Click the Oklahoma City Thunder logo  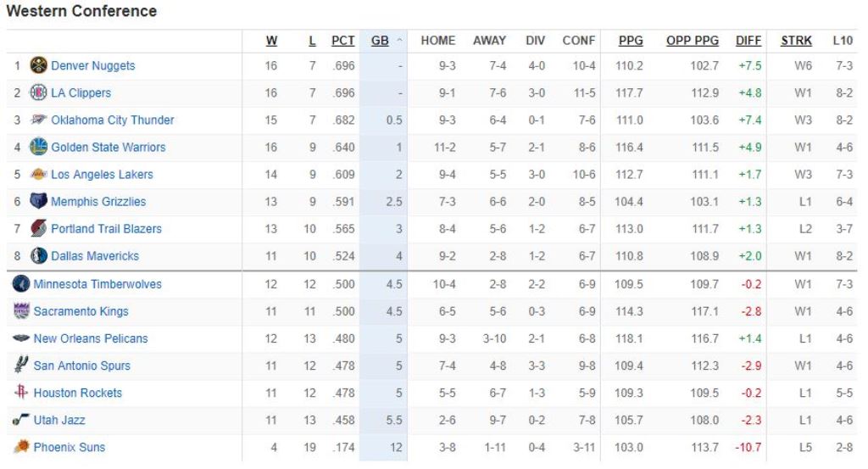pyautogui.click(x=38, y=120)
